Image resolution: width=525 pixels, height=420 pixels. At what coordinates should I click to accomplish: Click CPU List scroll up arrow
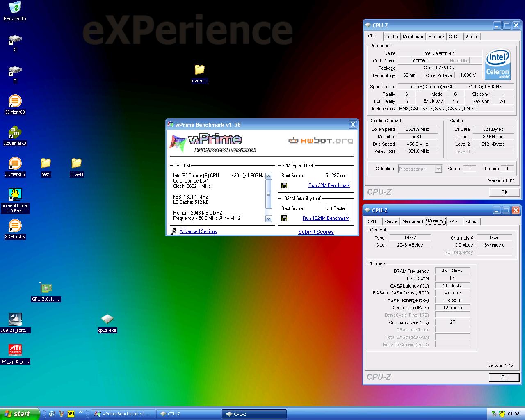point(269,176)
